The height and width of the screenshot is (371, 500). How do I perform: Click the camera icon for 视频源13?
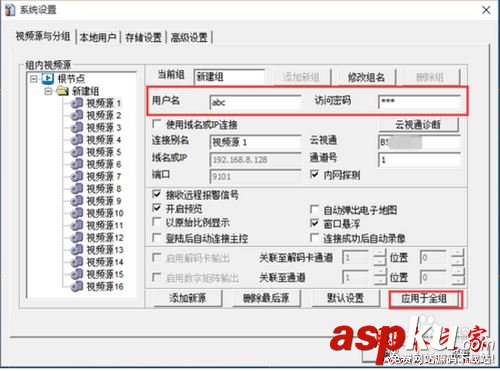click(77, 250)
